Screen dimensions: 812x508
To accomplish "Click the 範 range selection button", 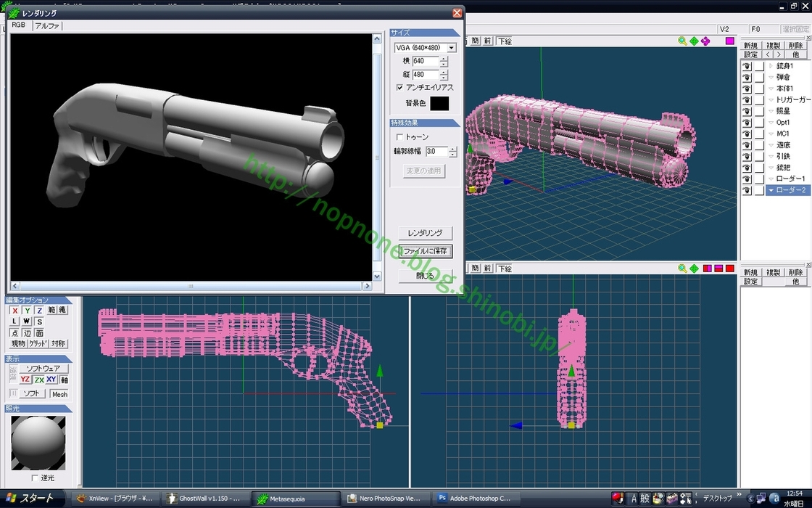I will [51, 310].
